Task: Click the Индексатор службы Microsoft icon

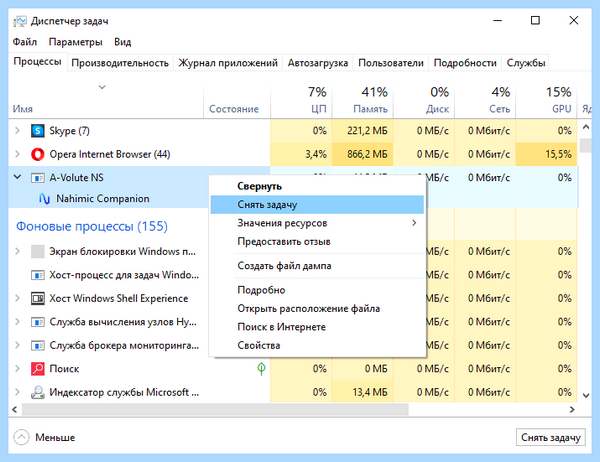Action: pos(38,392)
